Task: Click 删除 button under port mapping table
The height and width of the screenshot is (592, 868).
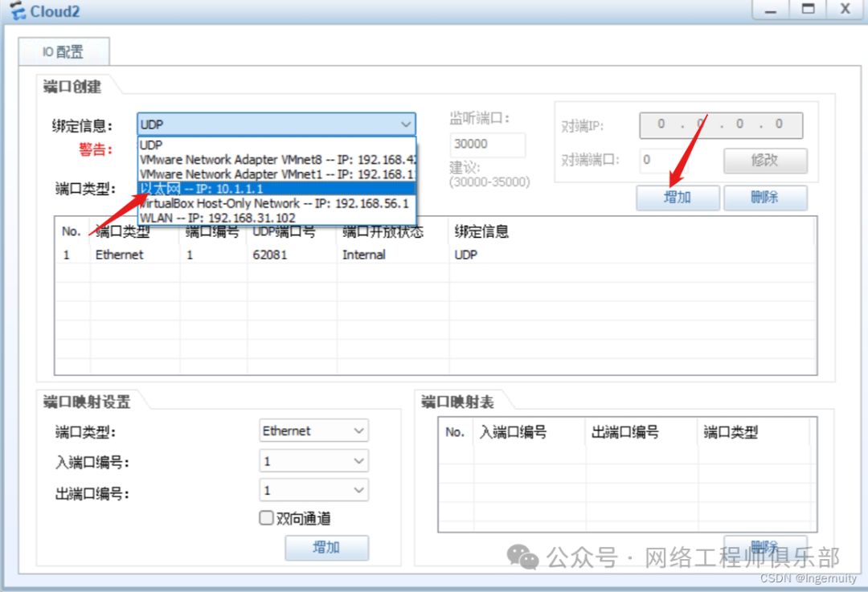Action: tap(765, 547)
